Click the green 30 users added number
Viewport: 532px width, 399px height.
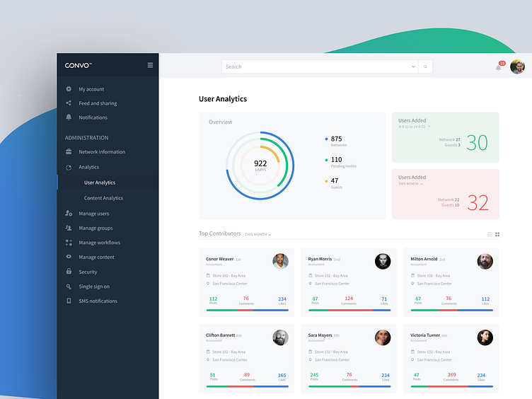[477, 142]
